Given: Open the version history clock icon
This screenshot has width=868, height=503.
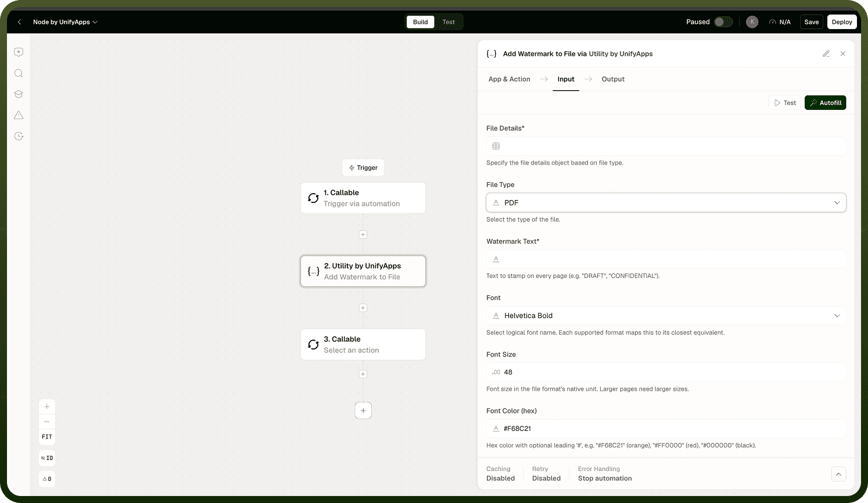Looking at the screenshot, I should 19,136.
